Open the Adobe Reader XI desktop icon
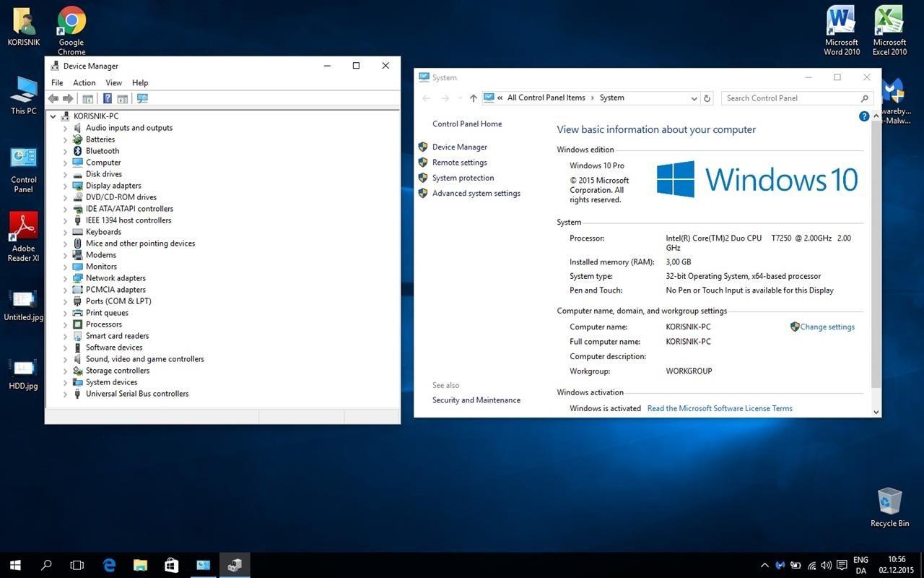Viewport: 924px width, 578px height. point(24,237)
